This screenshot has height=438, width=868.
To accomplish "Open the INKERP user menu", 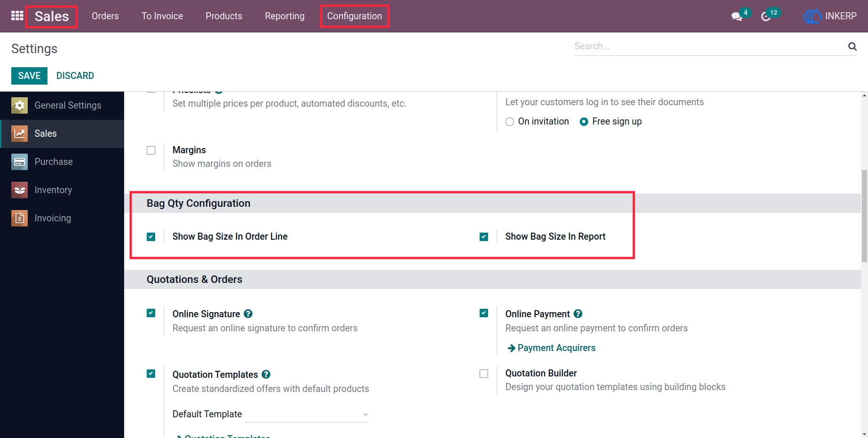I will (x=830, y=16).
